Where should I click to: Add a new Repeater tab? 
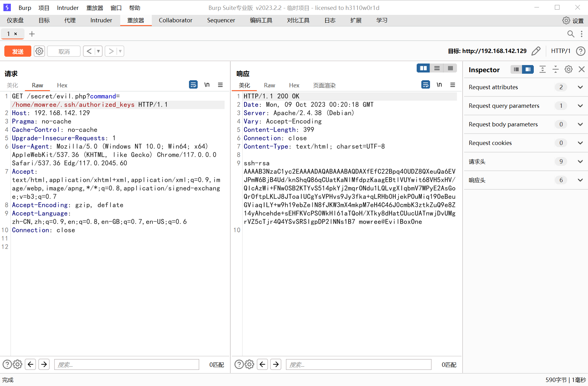(32, 34)
